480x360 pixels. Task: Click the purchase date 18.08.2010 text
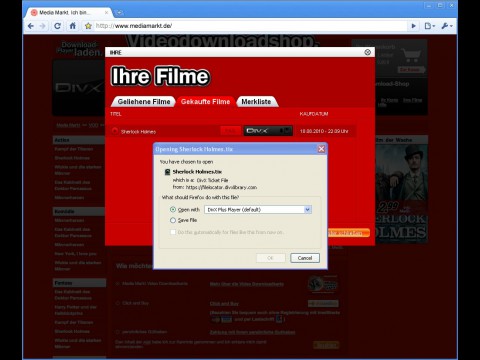tap(324, 131)
